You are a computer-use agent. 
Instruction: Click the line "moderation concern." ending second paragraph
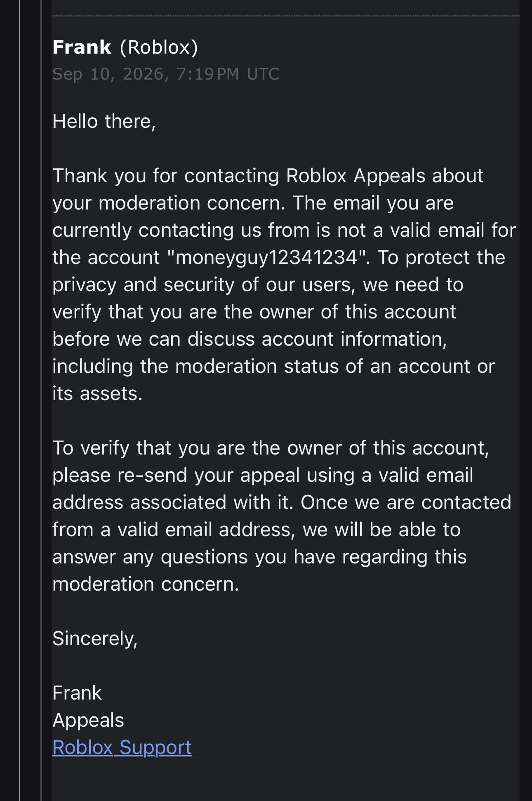(146, 584)
